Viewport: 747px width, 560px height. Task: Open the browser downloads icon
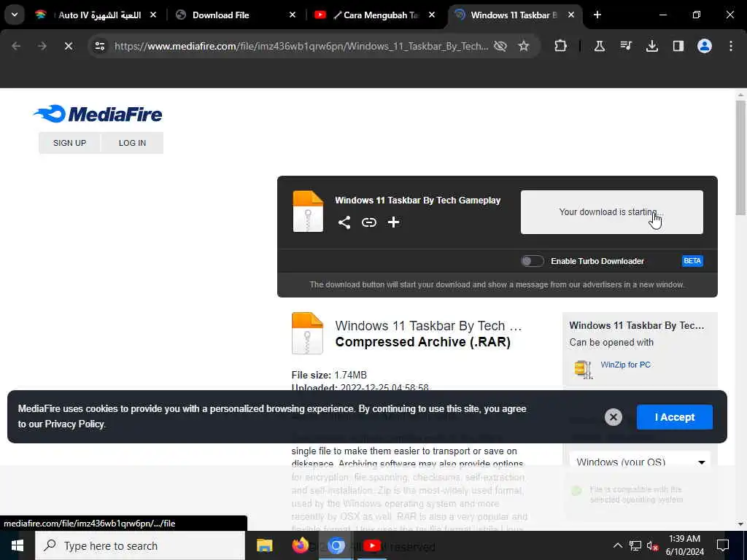point(651,46)
